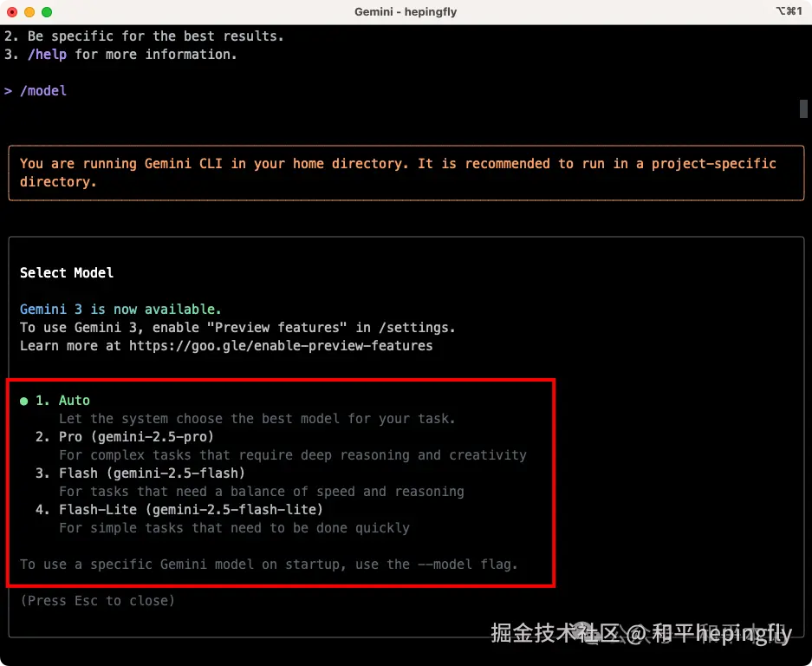Click the '(Press Esc to close)' hint
Screen dimensions: 812x666
tap(97, 600)
